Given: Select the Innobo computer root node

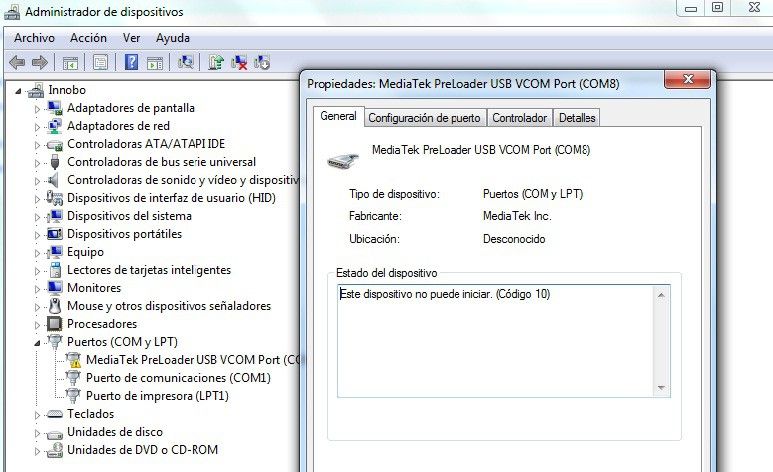Looking at the screenshot, I should [67, 90].
